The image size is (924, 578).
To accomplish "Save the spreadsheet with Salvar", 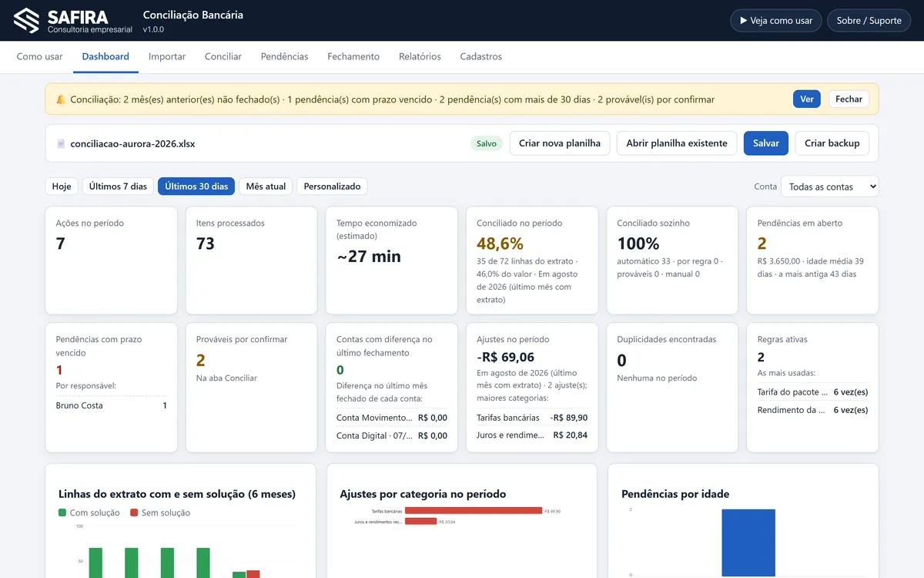I will [x=766, y=143].
